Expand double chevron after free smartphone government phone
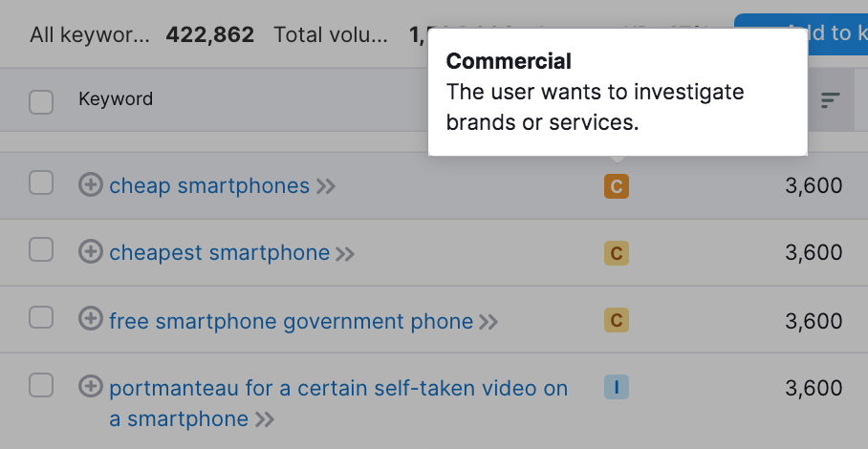 [488, 322]
